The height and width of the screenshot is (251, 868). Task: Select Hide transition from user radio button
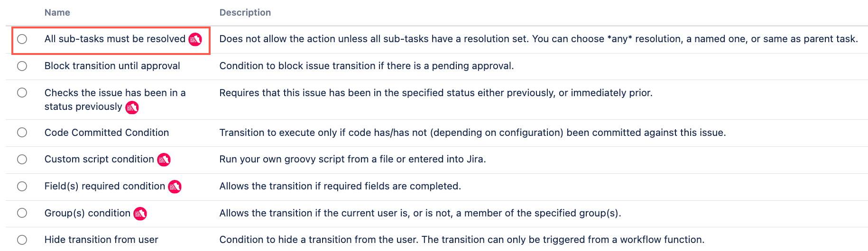click(22, 240)
